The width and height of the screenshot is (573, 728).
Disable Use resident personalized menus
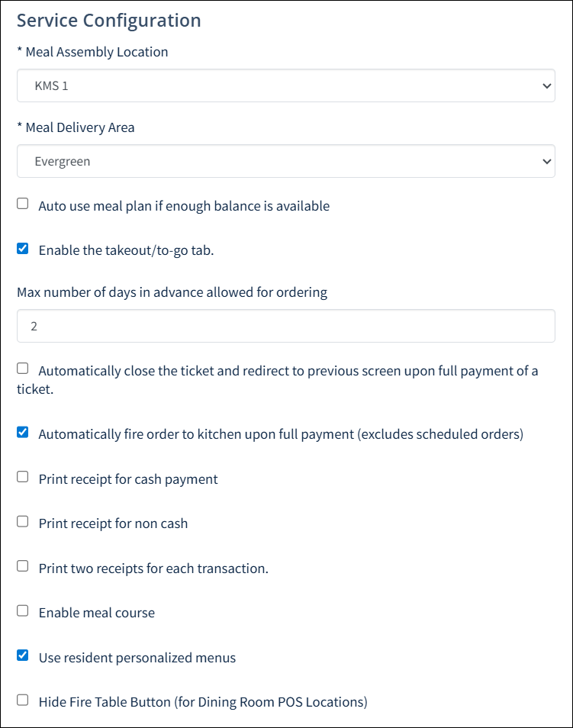pos(23,655)
